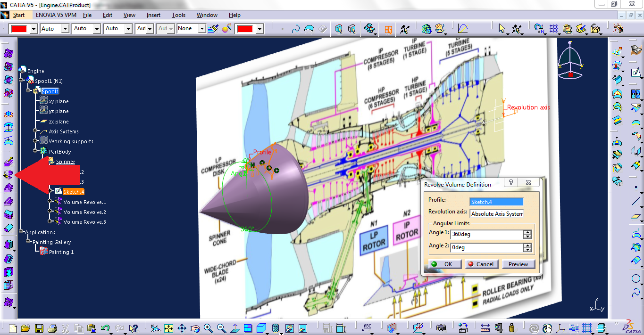This screenshot has width=644, height=335.
Task: Open the Capture camera icon
Action: [441, 328]
